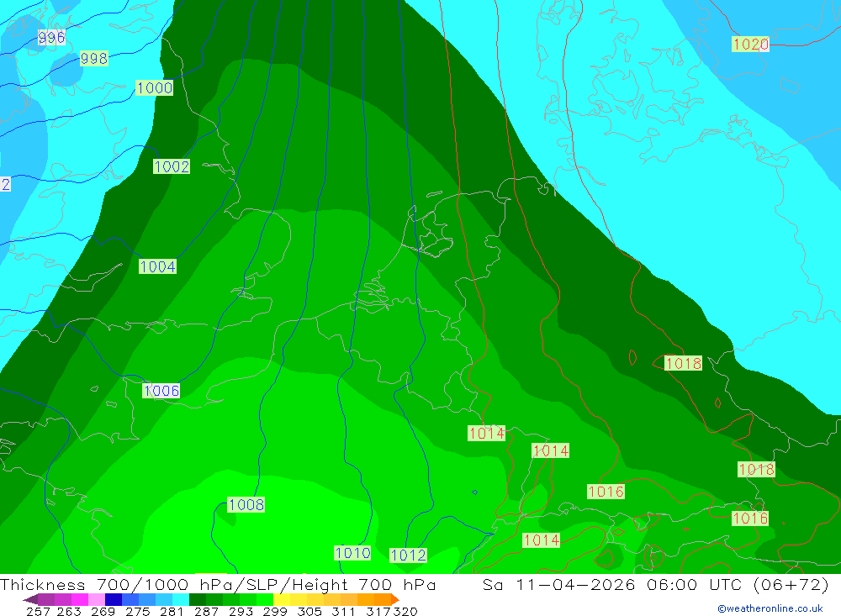This screenshot has width=841, height=616.
Task: Click the map title 'Thickness 700/1000 hPa/SLP/Height 700 hPa'
Action: coord(218,584)
